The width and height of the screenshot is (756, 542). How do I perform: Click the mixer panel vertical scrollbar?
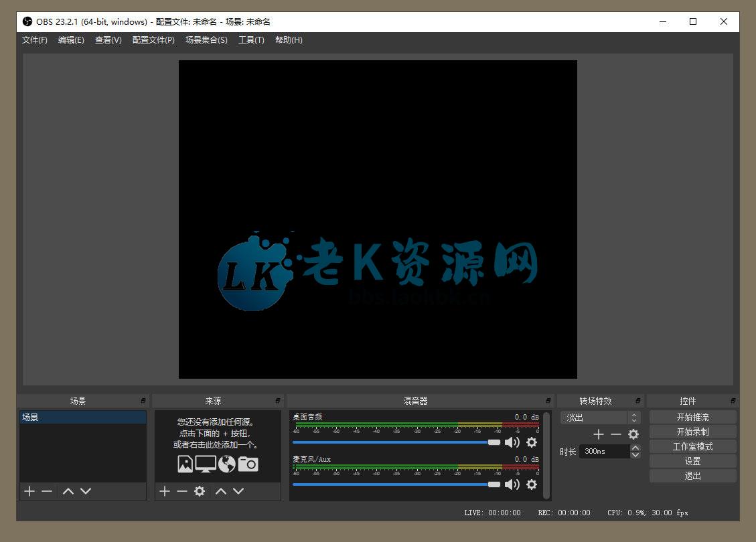(546, 455)
